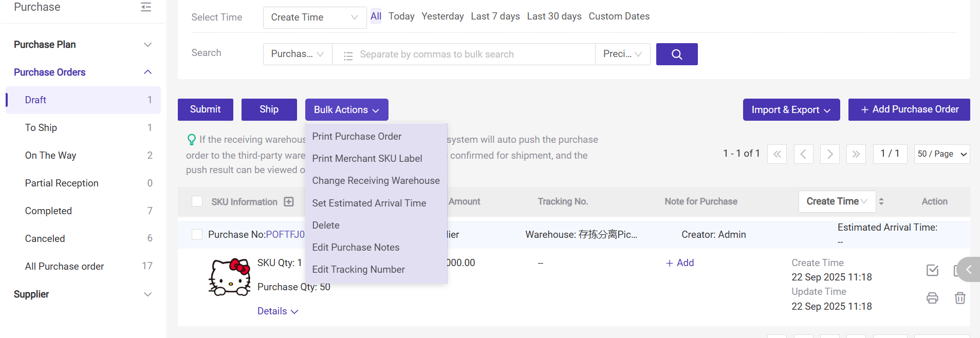980x338 pixels.
Task: Click the bulk search input field
Action: click(463, 54)
